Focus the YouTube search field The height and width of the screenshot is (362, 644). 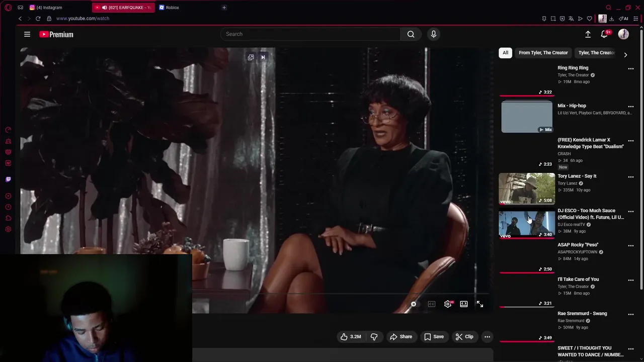310,34
